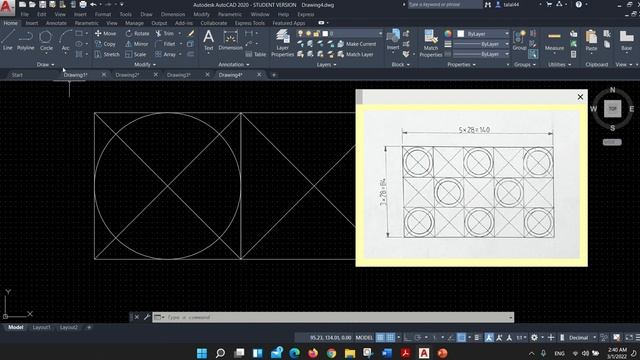Activate the Scale tool

(x=136, y=54)
